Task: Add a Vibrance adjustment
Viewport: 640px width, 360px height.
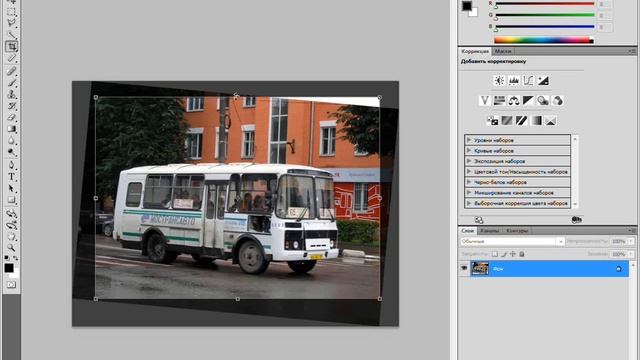Action: point(484,100)
